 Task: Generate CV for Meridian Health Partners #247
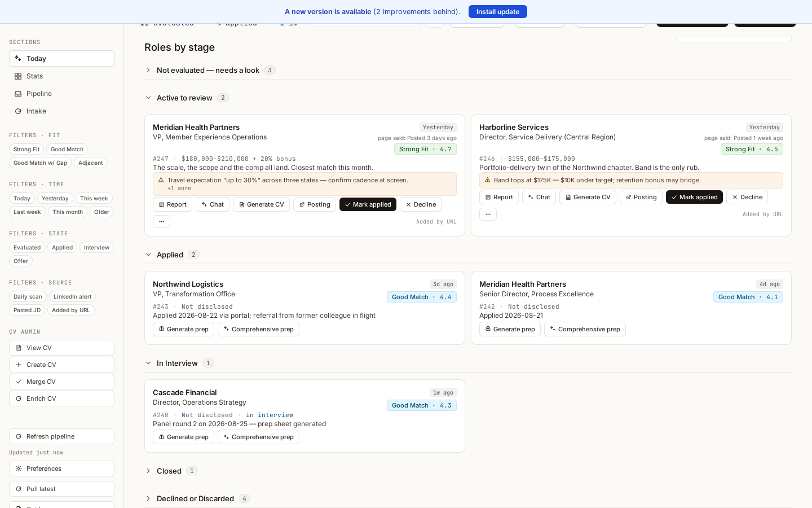[x=261, y=204]
